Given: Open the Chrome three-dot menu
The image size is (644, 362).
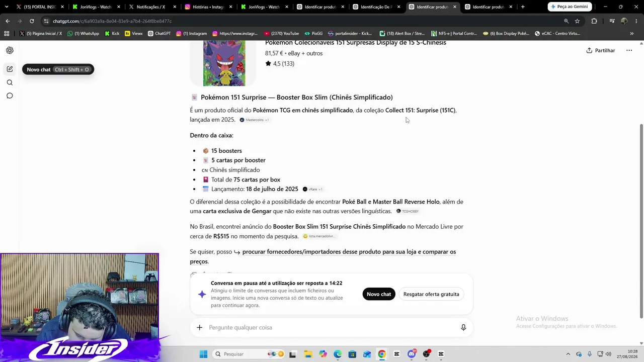Looking at the screenshot, I should pyautogui.click(x=636, y=21).
